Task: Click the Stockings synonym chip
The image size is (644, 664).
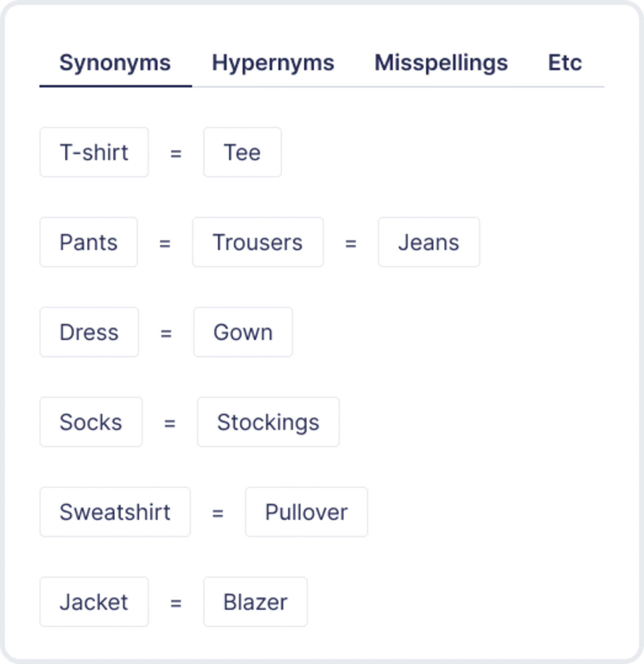Action: tap(269, 422)
